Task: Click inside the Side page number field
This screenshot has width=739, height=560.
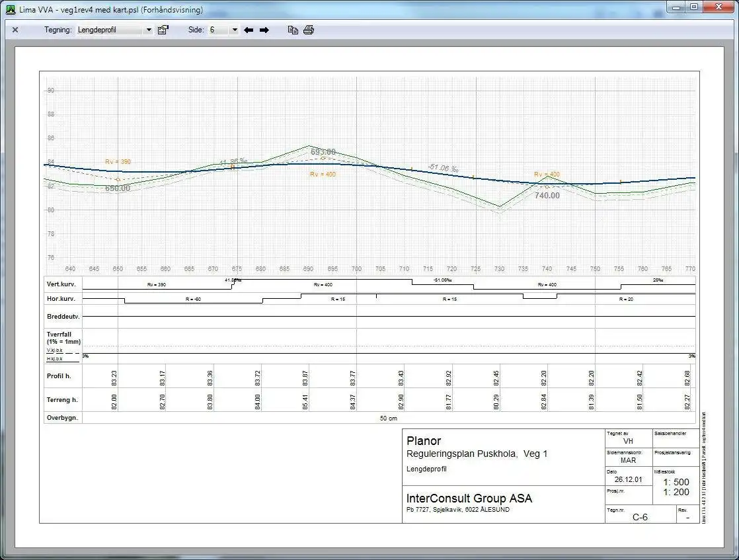Action: click(x=218, y=29)
